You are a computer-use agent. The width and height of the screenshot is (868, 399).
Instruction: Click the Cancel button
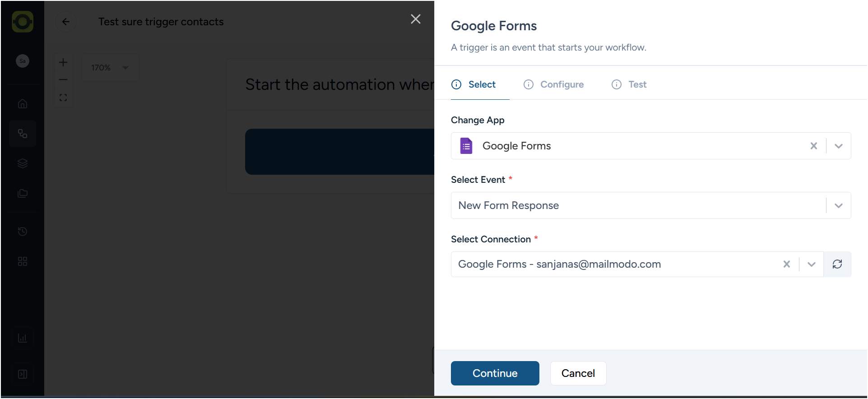click(x=578, y=373)
